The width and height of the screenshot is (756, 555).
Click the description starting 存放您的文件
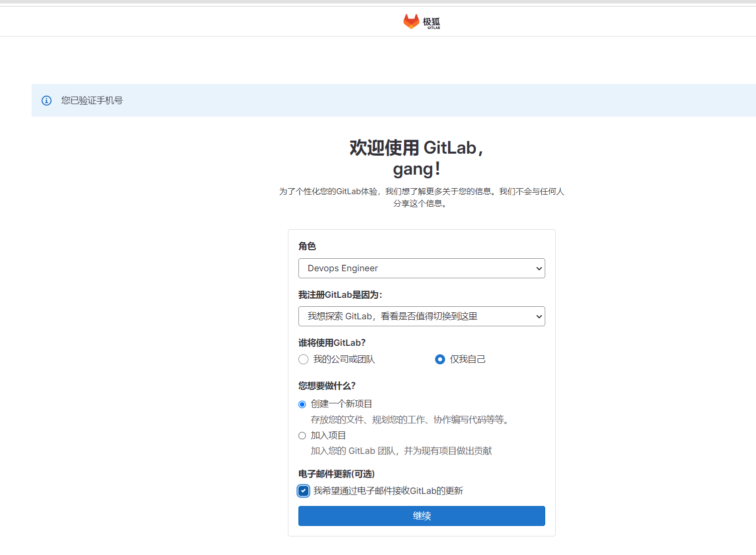[x=411, y=420]
